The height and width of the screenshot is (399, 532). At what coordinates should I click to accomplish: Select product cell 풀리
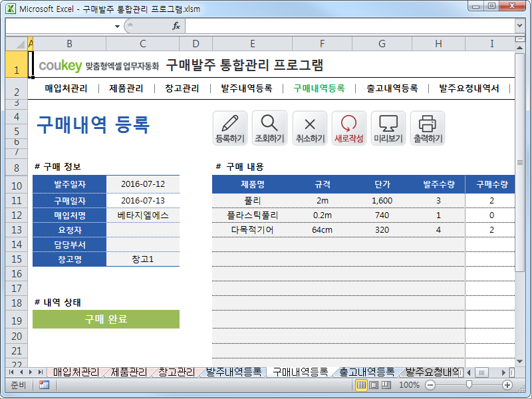[x=253, y=201]
